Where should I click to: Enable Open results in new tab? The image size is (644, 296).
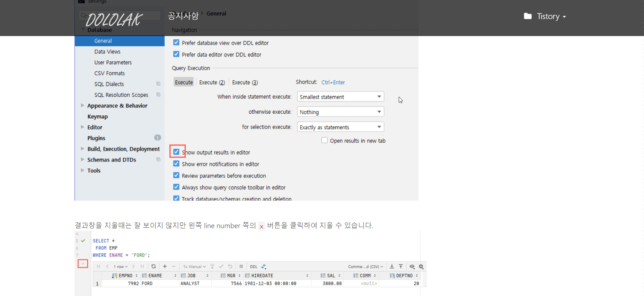[x=324, y=140]
